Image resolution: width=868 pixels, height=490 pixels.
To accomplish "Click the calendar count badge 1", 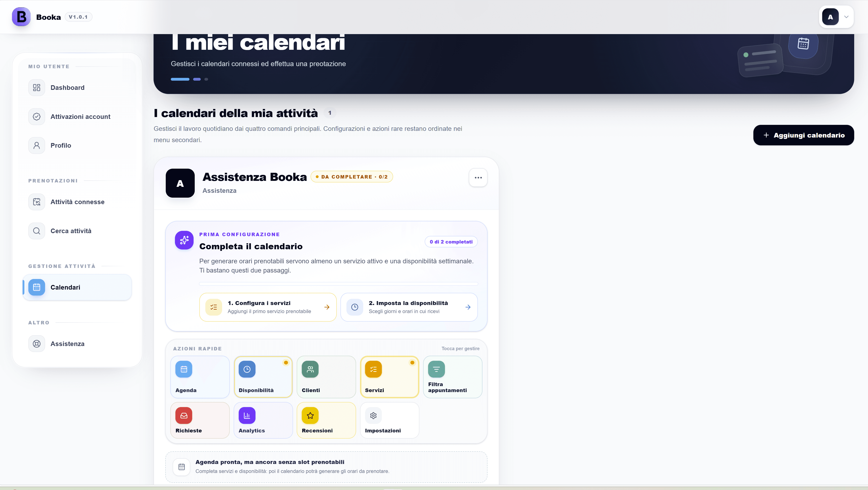I will [x=330, y=113].
